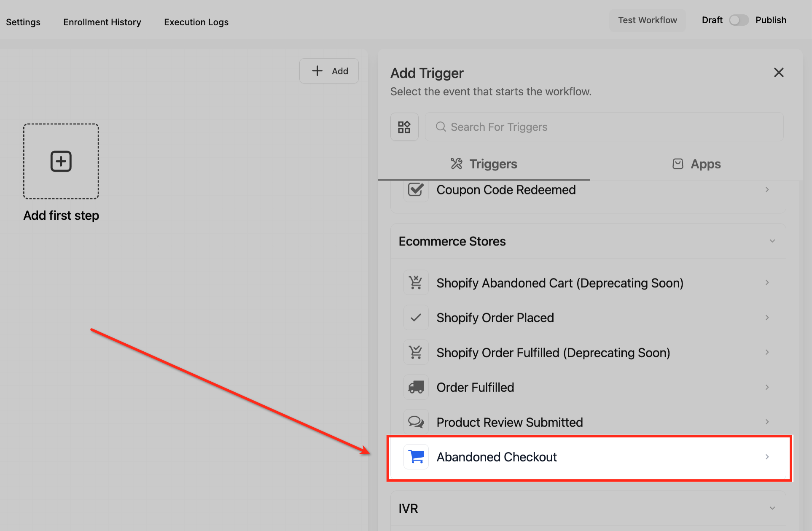This screenshot has height=531, width=812.
Task: Click the Shopify Order Fulfilled cart icon
Action: pyautogui.click(x=416, y=352)
